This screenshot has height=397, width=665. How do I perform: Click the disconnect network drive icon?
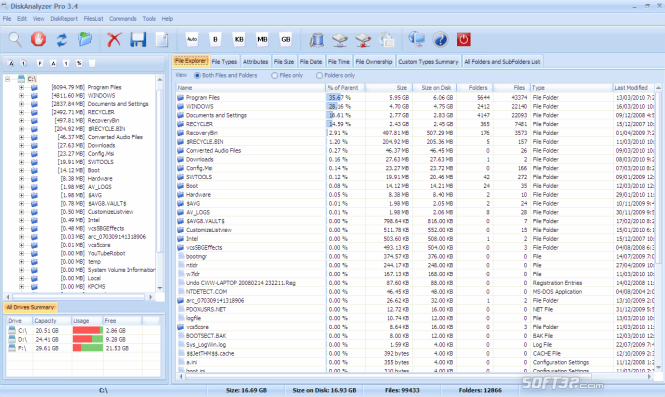pos(363,40)
